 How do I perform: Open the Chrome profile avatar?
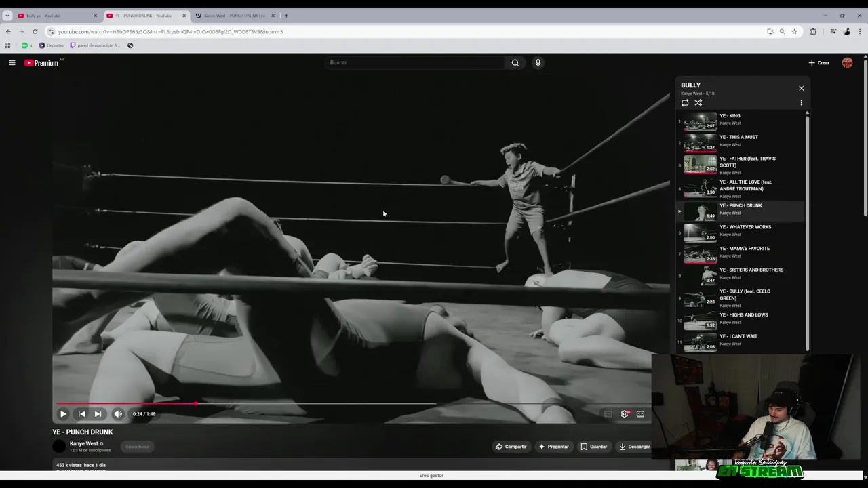pos(847,31)
